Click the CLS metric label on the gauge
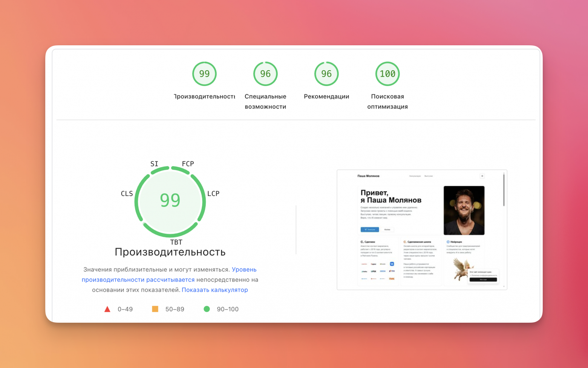 coord(127,194)
